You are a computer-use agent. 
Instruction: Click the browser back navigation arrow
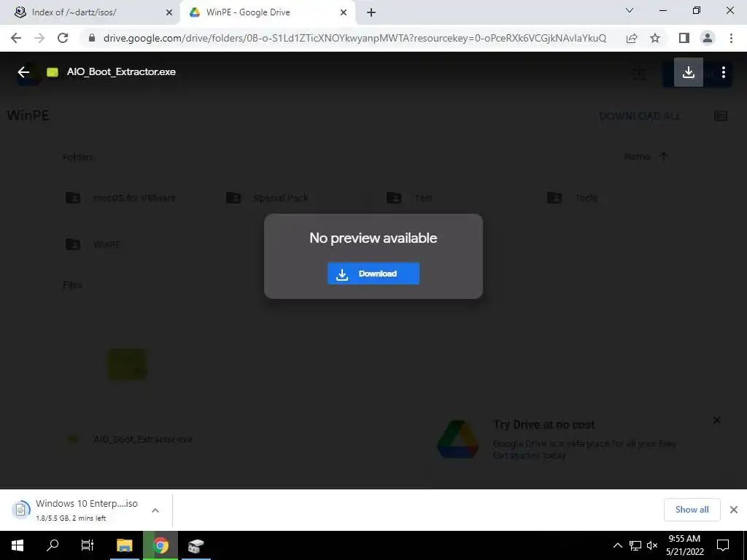coord(16,38)
